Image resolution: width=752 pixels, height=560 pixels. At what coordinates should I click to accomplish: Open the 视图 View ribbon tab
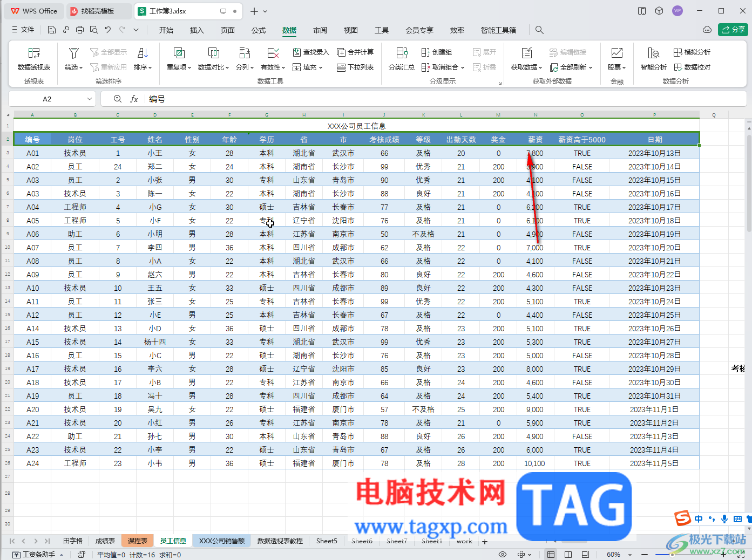[x=351, y=30]
